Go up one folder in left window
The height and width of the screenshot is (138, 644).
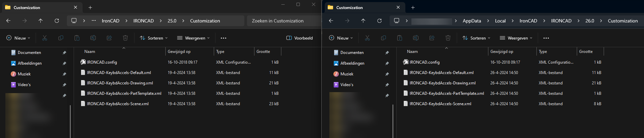tap(41, 21)
